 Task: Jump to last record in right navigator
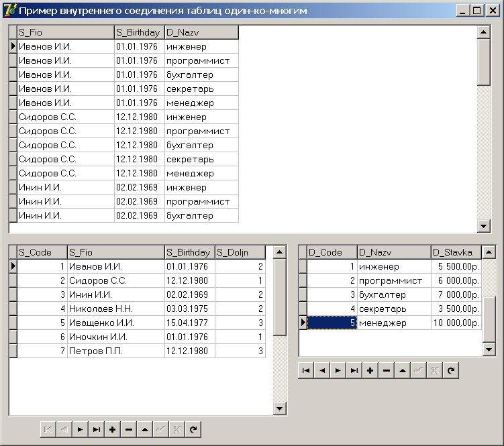354,370
